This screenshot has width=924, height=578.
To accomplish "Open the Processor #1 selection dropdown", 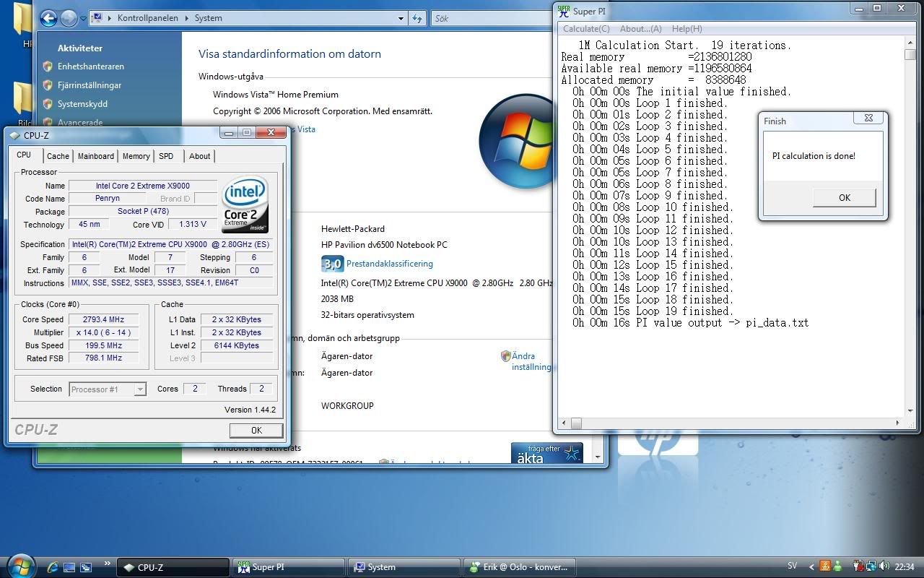I will coord(140,389).
